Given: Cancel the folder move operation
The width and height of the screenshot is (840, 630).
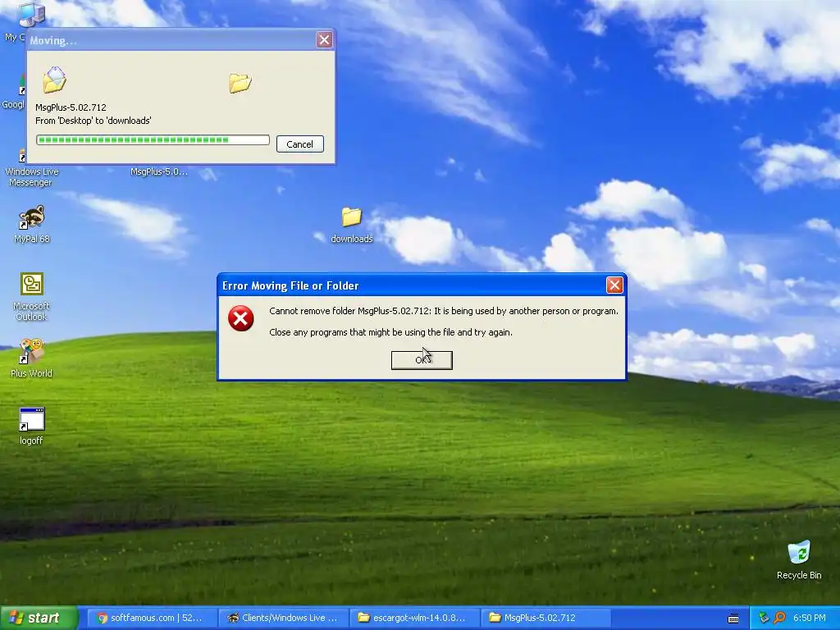Looking at the screenshot, I should point(300,144).
